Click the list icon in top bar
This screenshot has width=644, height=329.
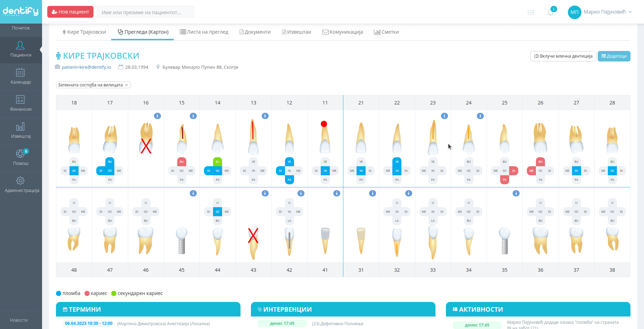pyautogui.click(x=531, y=12)
